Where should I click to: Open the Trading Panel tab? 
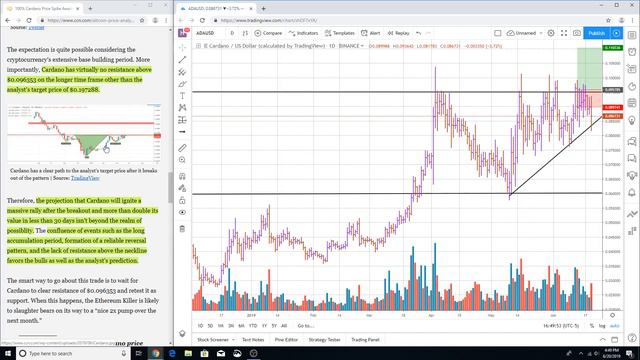(365, 340)
